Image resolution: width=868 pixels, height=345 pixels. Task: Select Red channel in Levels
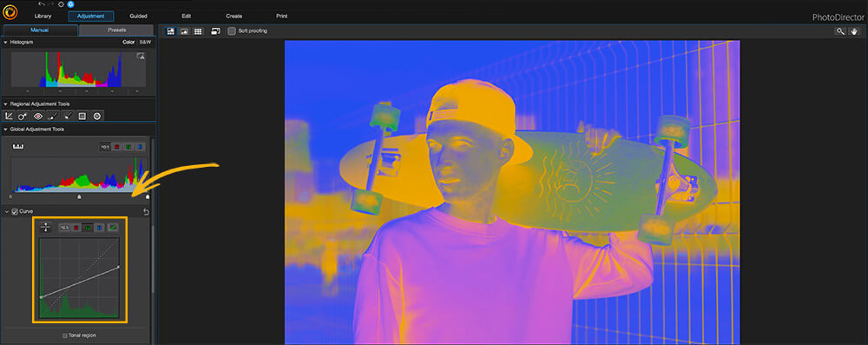117,147
